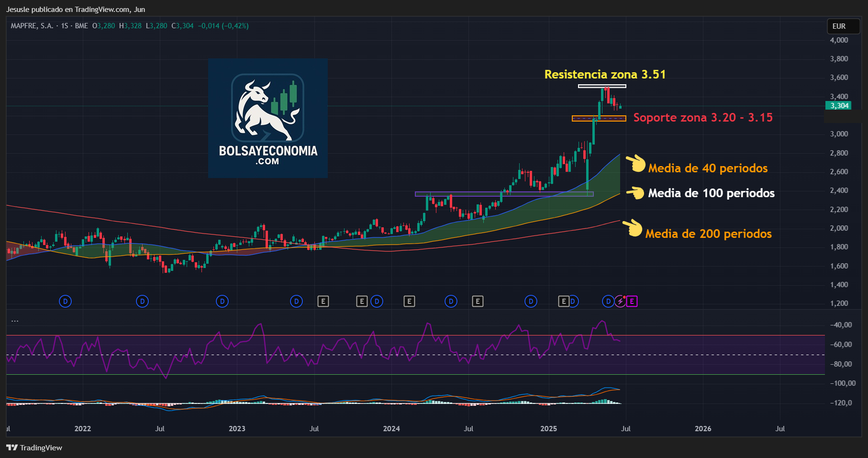
Task: Click dividend marker overlapping early 2025 earnings icon
Action: [x=574, y=301]
